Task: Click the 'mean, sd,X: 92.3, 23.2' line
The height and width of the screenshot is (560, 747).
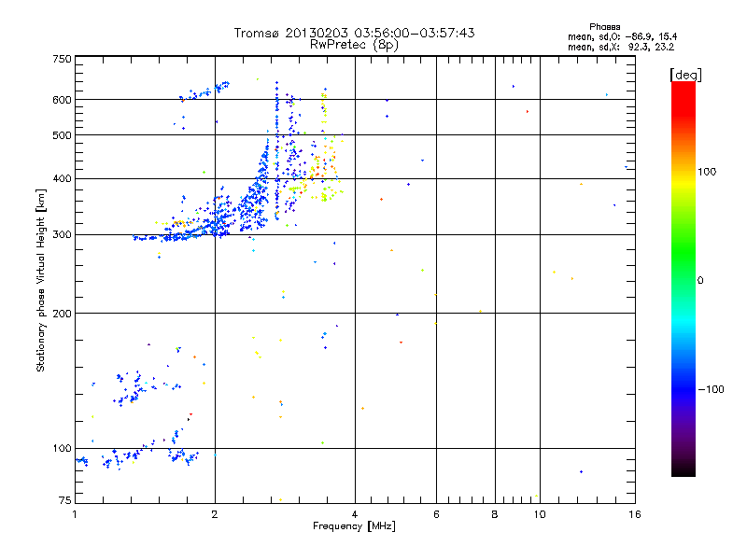Action: coord(621,48)
